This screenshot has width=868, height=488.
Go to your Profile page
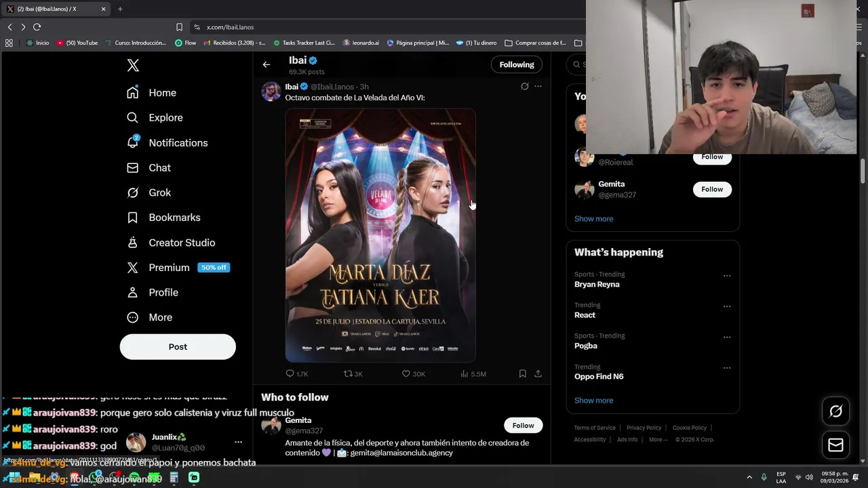[153, 293]
